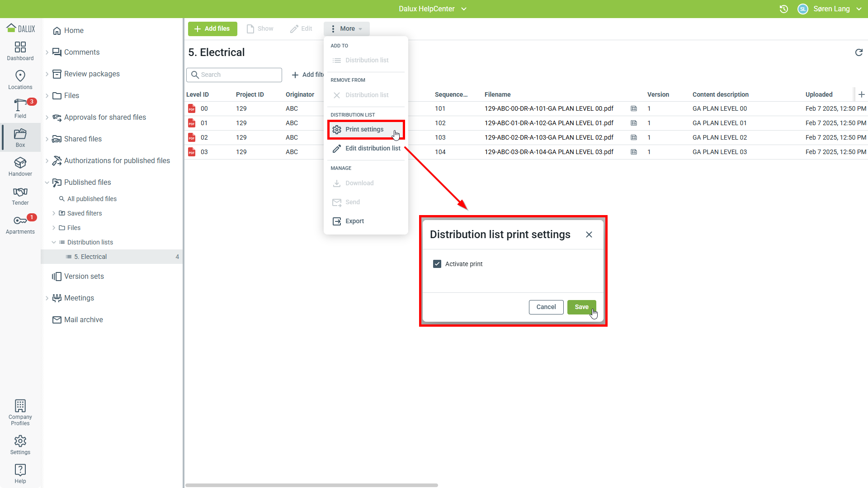Uncheck the Activate print checkbox
This screenshot has height=488, width=868.
tap(437, 264)
